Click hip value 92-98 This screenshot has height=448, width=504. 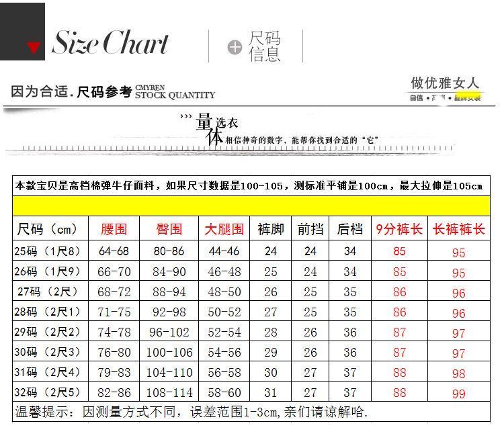point(169,312)
